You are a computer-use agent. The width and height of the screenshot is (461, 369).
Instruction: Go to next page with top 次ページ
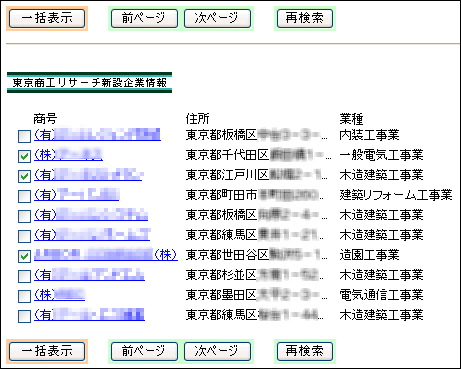point(217,18)
